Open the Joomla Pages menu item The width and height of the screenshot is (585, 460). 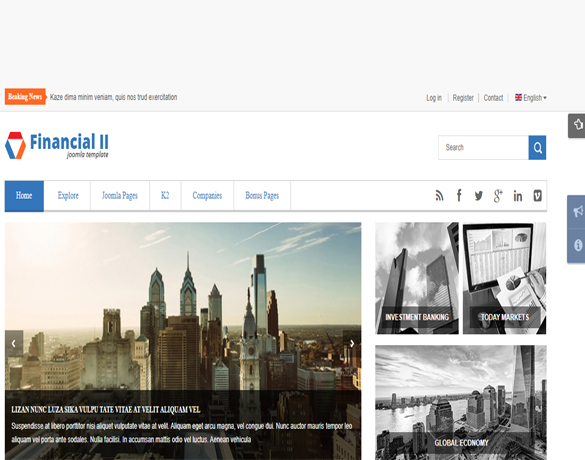120,196
